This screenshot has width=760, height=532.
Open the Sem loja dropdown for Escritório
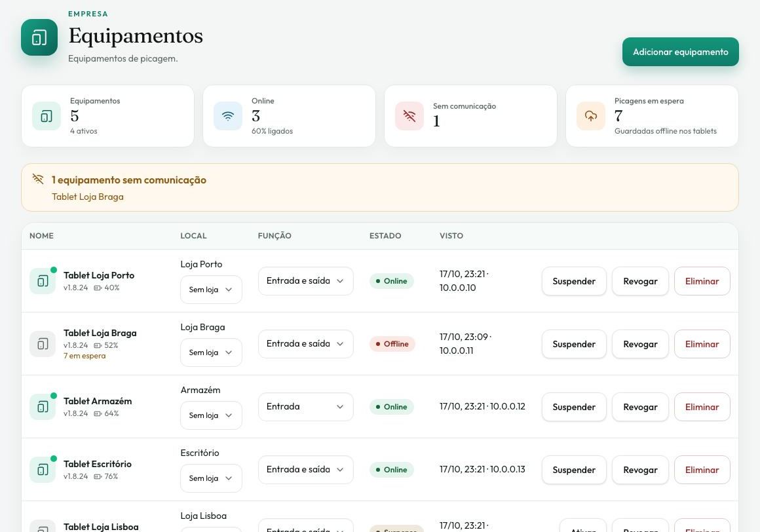(x=211, y=479)
